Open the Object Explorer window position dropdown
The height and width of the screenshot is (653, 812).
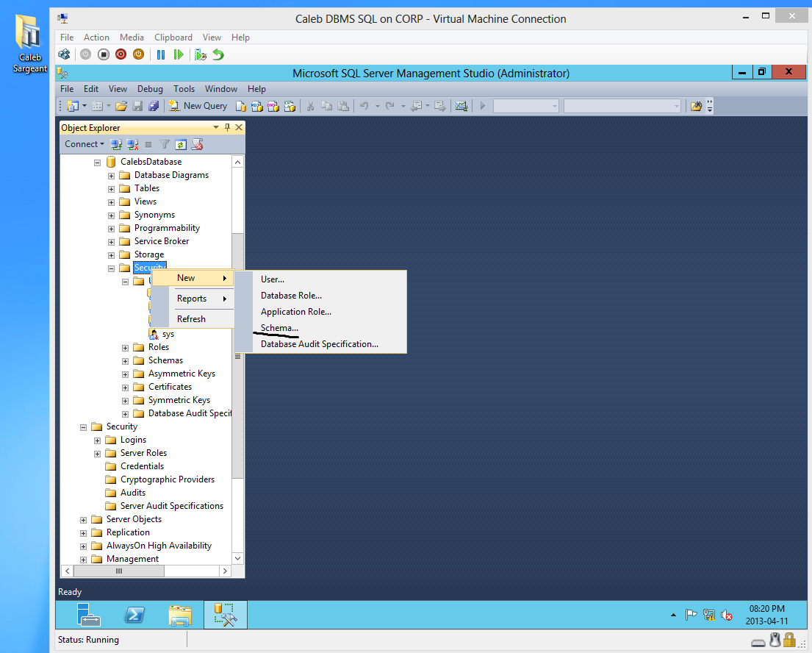tap(216, 127)
